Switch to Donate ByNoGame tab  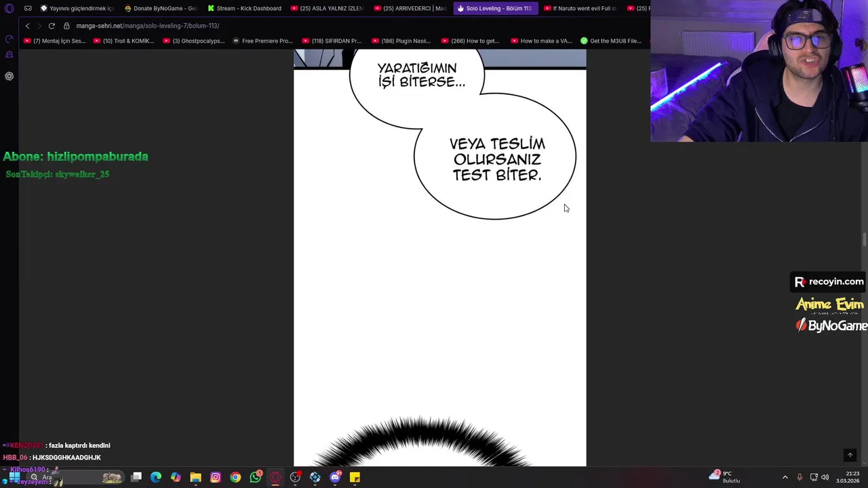[161, 8]
